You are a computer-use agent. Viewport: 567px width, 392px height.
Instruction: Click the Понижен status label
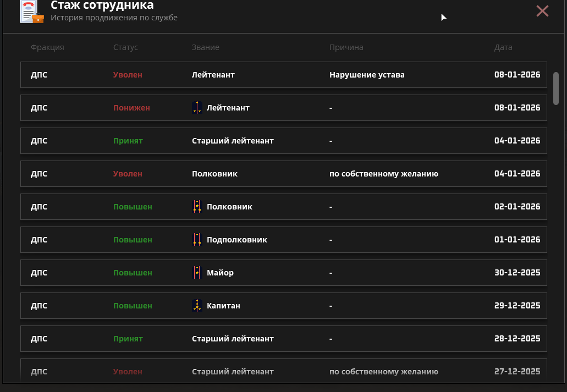point(131,108)
